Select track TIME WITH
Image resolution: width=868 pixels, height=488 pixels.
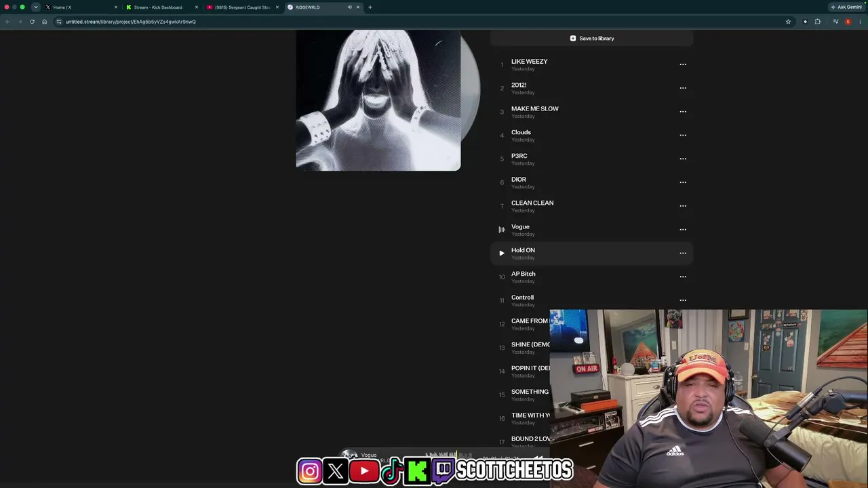coord(530,415)
